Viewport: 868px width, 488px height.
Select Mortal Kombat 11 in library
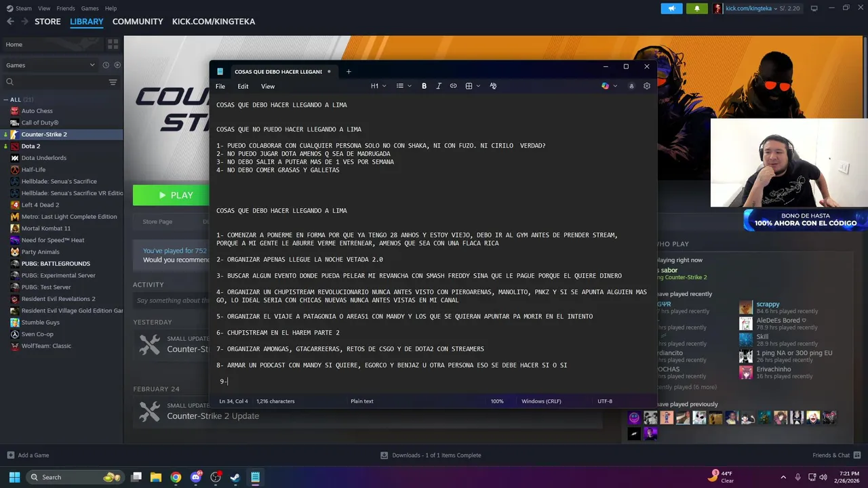[45, 228]
